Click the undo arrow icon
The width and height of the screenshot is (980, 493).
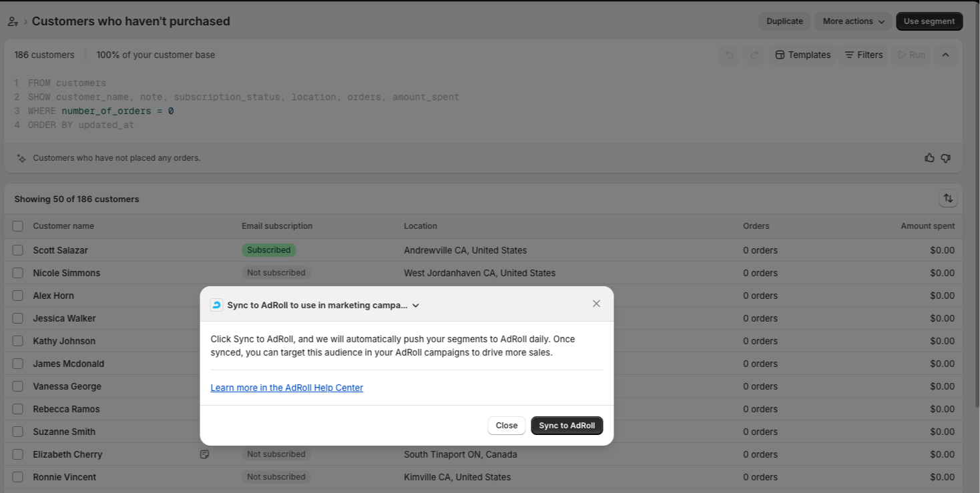(729, 55)
